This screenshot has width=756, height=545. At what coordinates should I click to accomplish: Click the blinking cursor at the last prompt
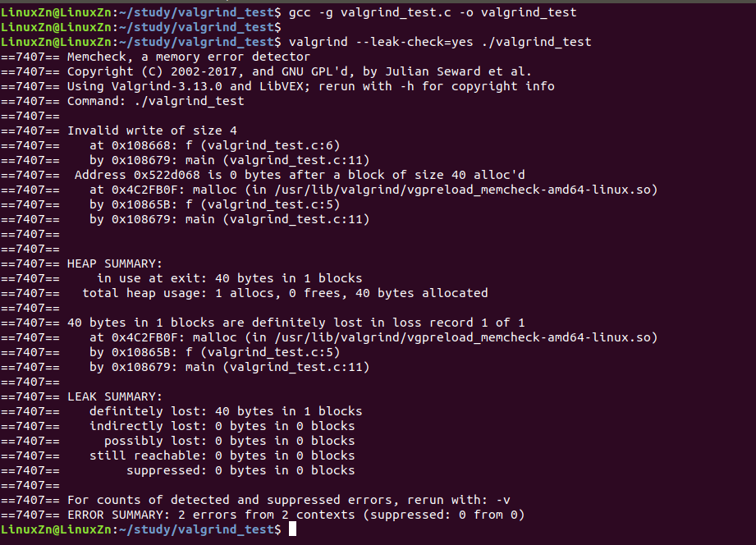(x=292, y=529)
